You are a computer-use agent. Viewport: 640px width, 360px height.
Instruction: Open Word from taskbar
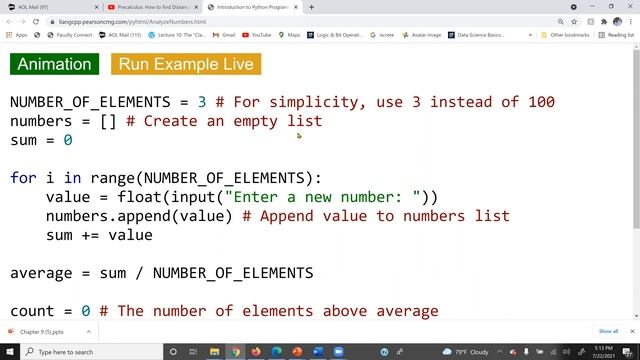(318, 352)
